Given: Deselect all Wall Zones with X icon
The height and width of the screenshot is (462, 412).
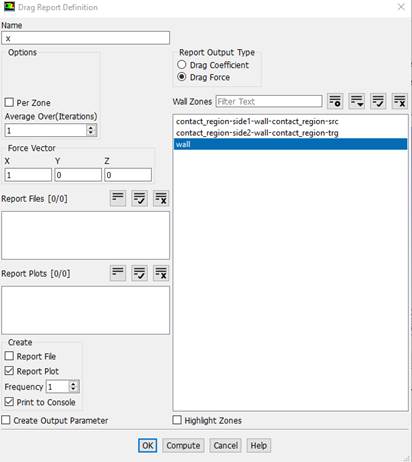Looking at the screenshot, I should [399, 101].
